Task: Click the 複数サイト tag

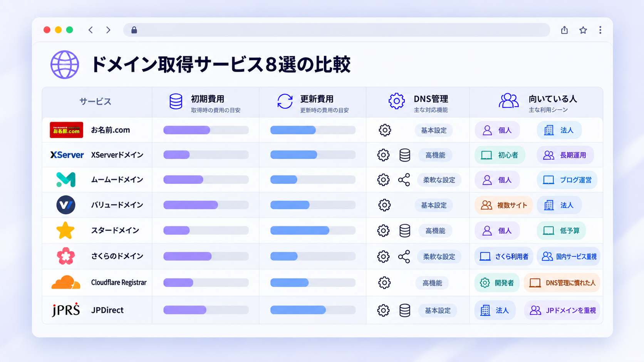Action: click(x=503, y=205)
